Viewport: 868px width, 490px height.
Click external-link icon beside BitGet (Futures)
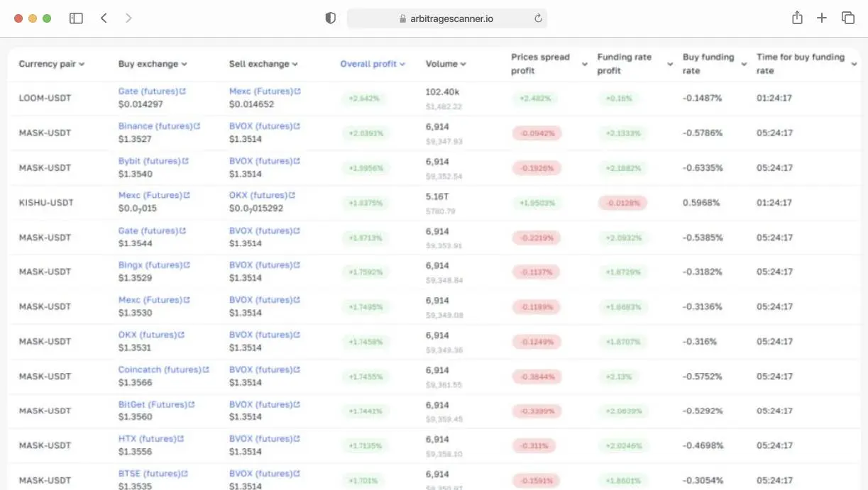pyautogui.click(x=192, y=404)
